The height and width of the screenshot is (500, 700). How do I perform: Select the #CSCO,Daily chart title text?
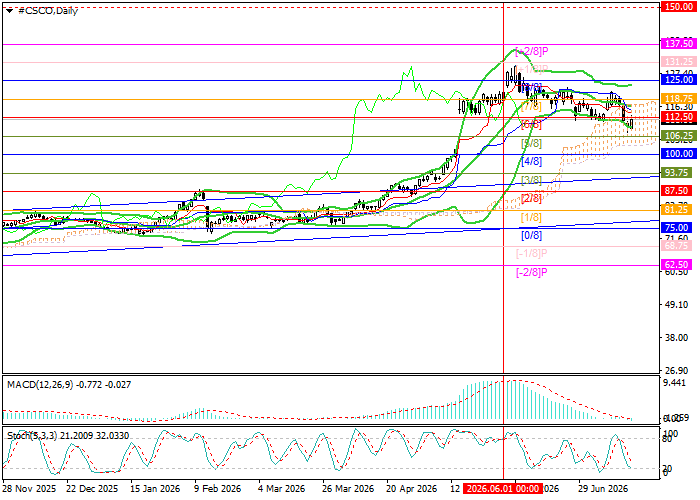[48, 11]
